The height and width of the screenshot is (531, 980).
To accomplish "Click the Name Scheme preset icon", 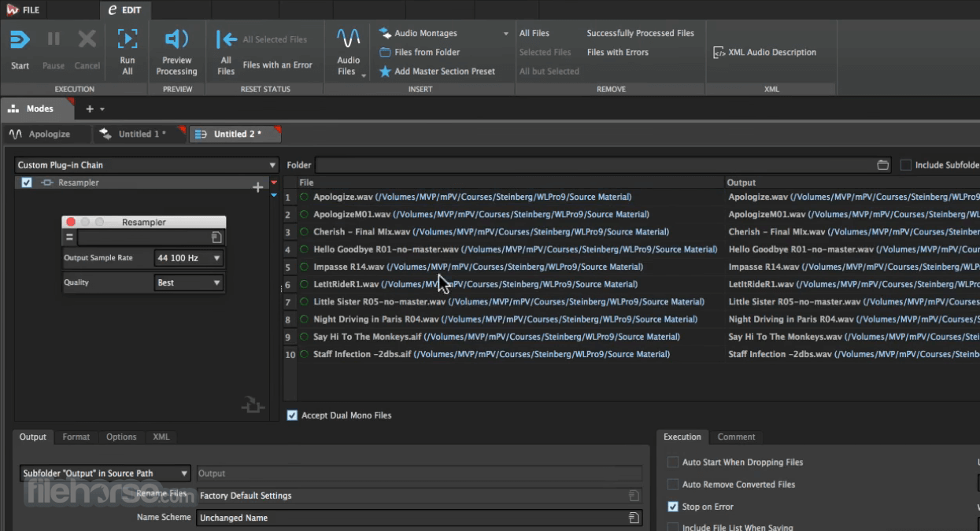I will click(x=634, y=518).
